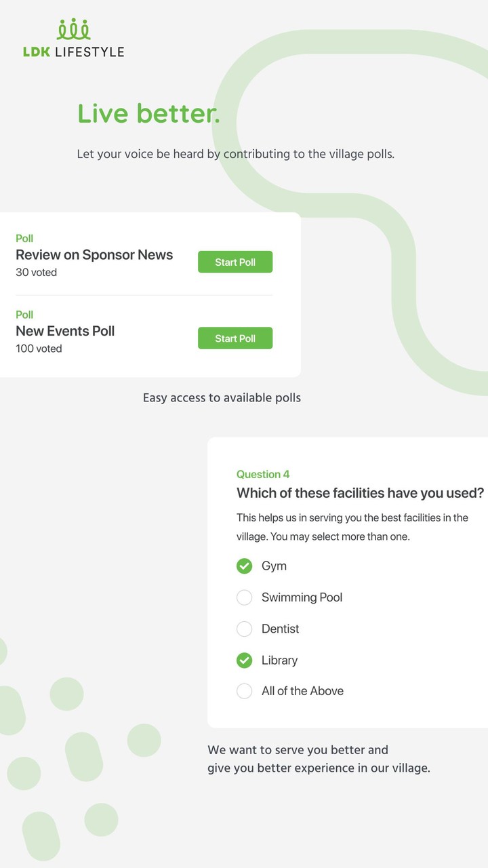Check the Dentist option
The height and width of the screenshot is (868, 488).
244,629
